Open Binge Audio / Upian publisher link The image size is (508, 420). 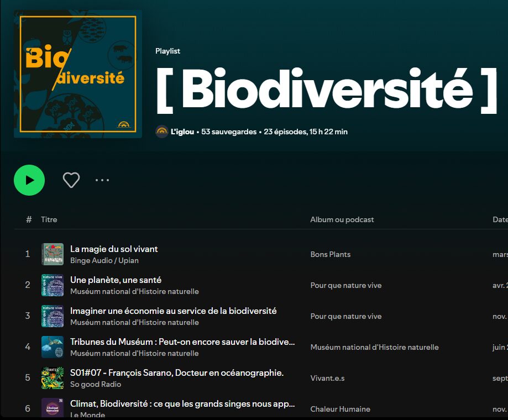[x=104, y=260]
